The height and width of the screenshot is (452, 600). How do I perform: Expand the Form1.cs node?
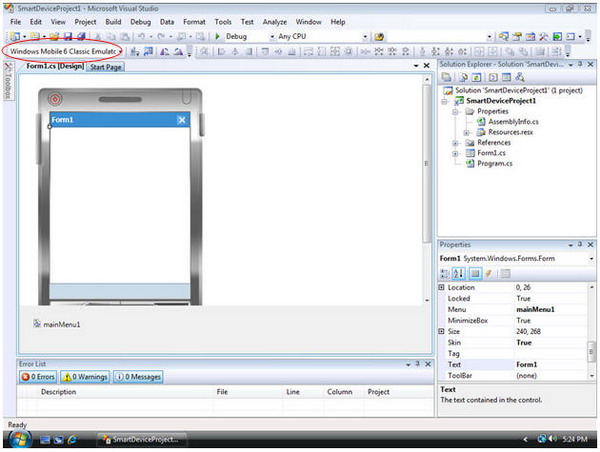click(x=455, y=153)
